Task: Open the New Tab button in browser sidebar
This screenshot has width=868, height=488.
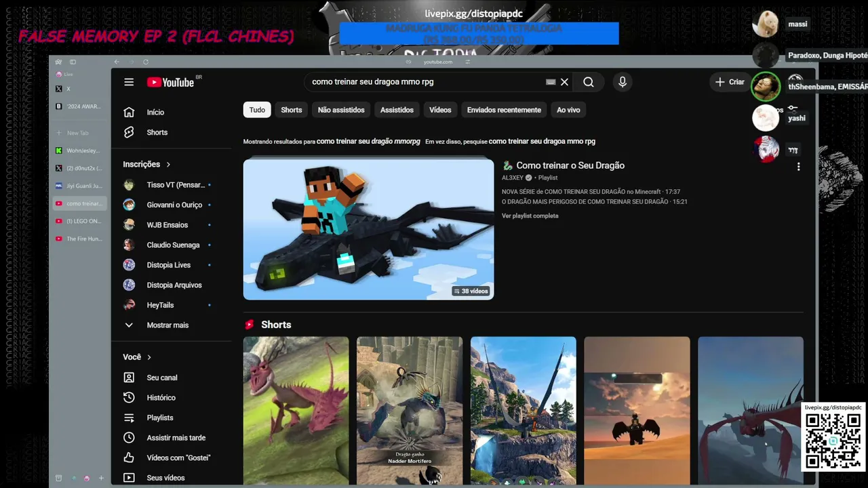Action: click(x=80, y=133)
